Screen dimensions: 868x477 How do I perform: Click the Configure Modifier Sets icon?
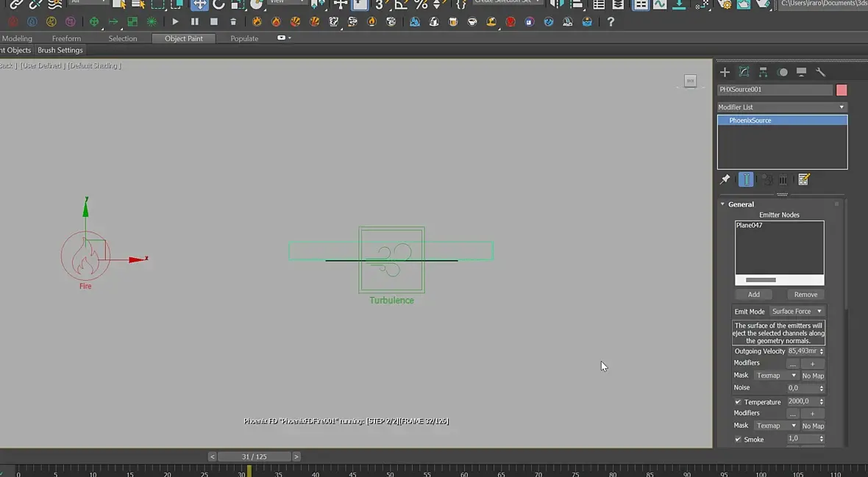point(803,179)
